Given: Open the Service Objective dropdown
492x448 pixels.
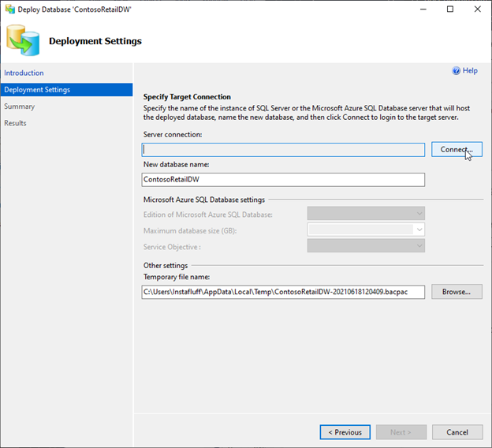Looking at the screenshot, I should click(366, 245).
